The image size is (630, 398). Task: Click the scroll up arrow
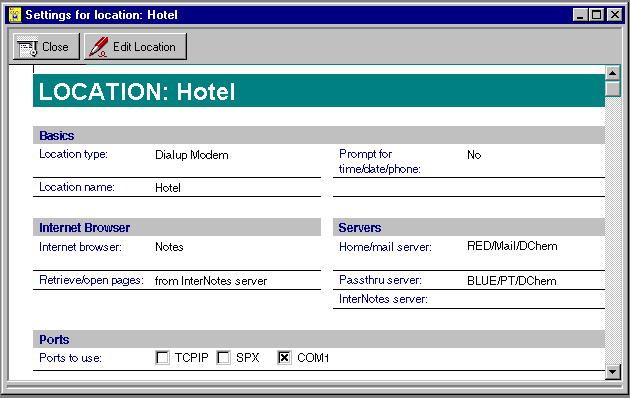[x=612, y=73]
